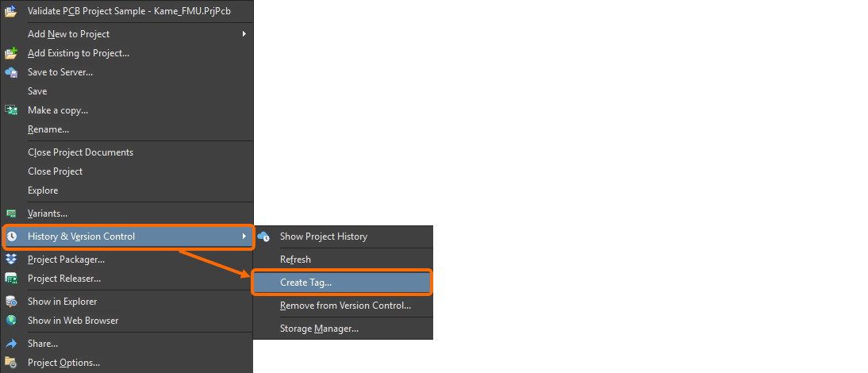
Task: Expand History & Version Control submenu arrow
Action: 244,236
